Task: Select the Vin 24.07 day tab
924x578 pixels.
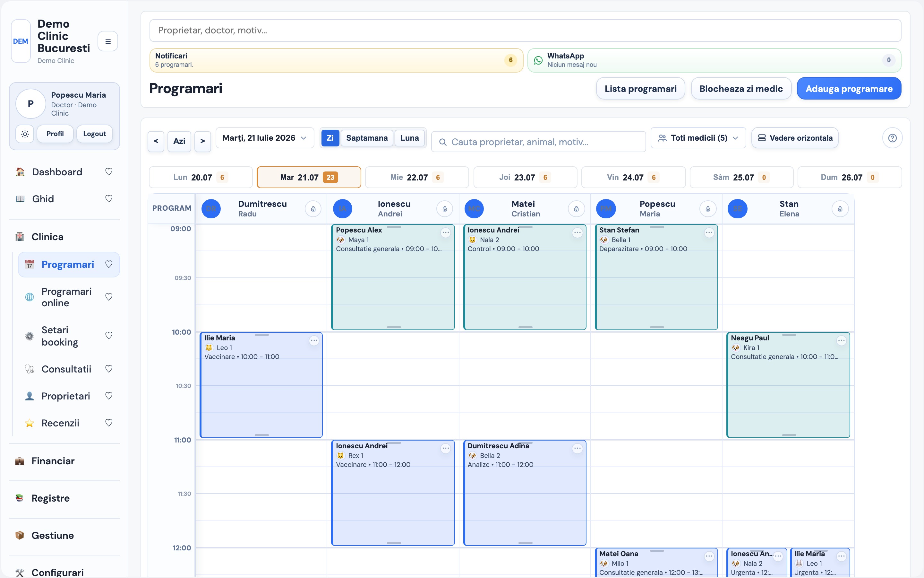Action: pos(633,177)
